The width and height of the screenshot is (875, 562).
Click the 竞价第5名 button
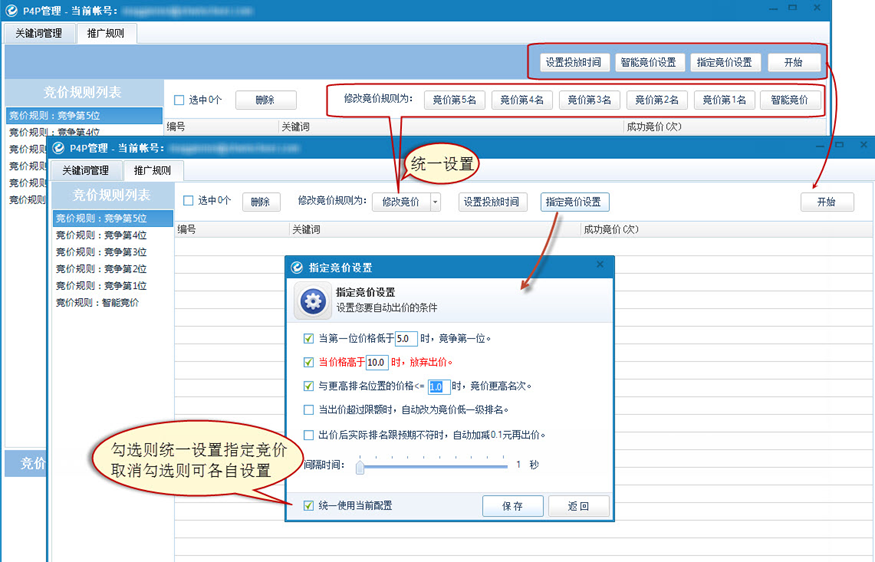pyautogui.click(x=455, y=100)
